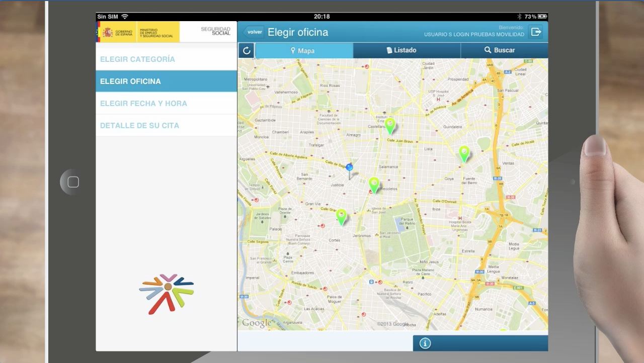Click the Elegir oficina title
Image resolution: width=644 pixels, height=363 pixels.
[x=298, y=32]
